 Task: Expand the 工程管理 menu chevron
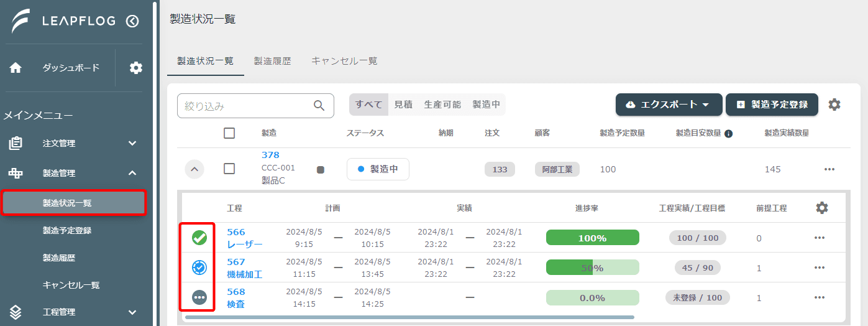pos(132,312)
